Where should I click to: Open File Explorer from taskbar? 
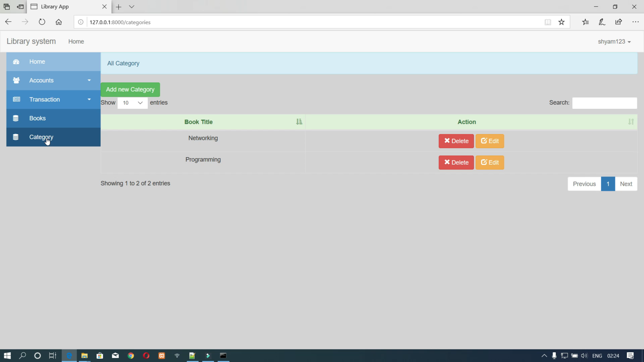[85, 356]
